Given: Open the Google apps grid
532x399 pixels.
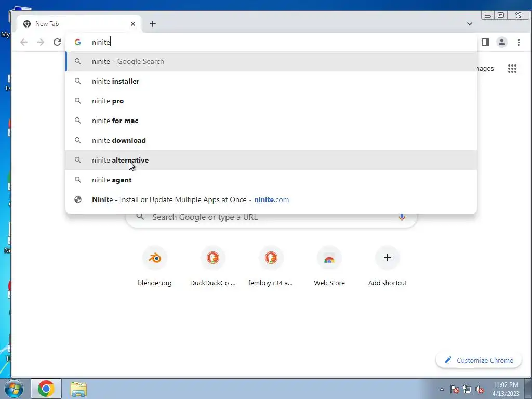Looking at the screenshot, I should pyautogui.click(x=512, y=69).
